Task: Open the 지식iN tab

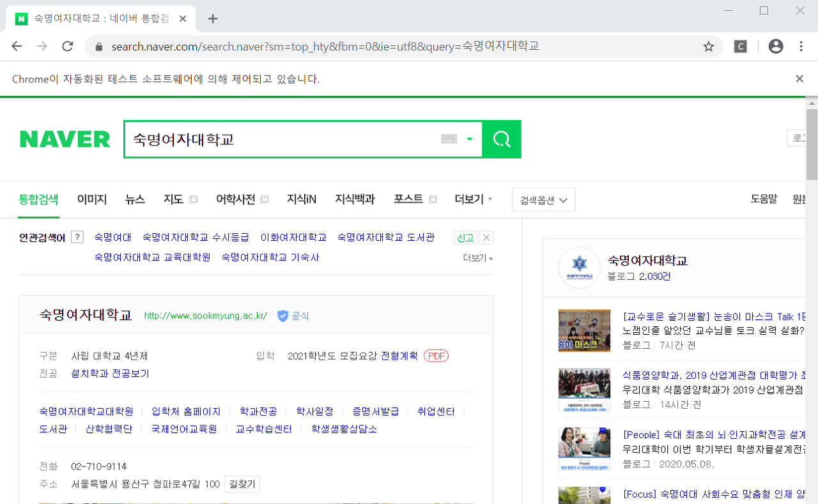Action: pyautogui.click(x=302, y=199)
